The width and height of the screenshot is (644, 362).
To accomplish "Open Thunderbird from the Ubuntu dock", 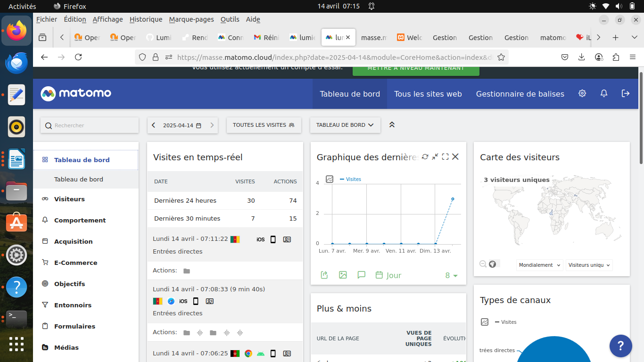I will coord(17,63).
